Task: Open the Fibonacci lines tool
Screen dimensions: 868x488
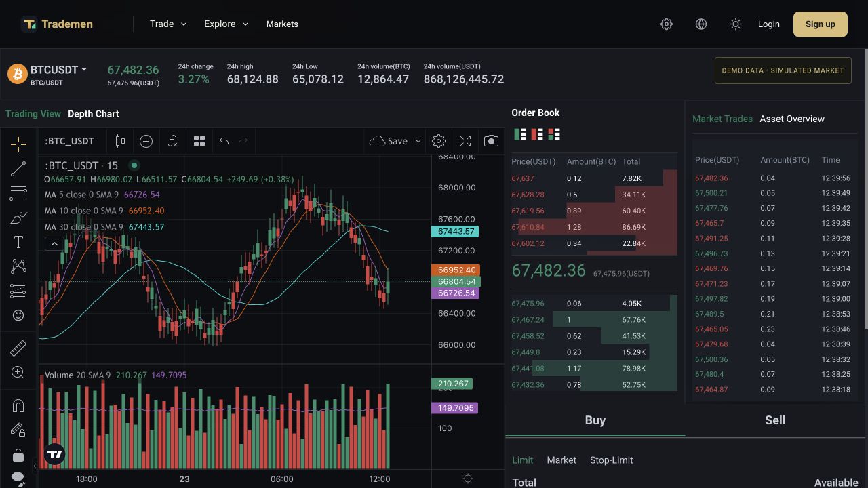Action: [x=18, y=193]
